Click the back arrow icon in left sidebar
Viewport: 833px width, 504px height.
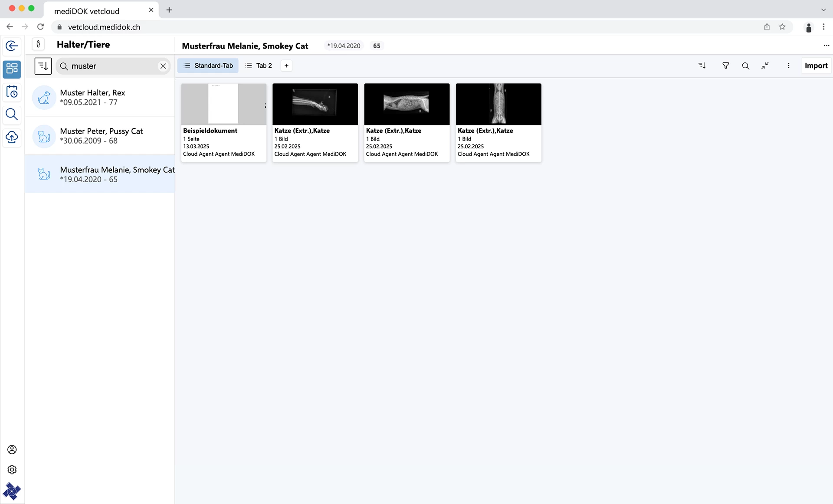tap(12, 46)
